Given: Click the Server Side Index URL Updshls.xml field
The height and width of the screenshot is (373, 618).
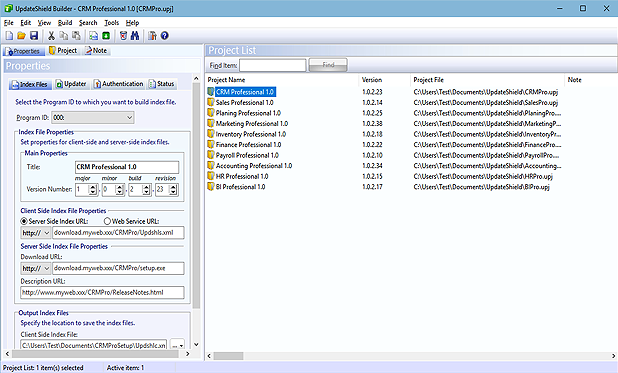Looking at the screenshot, I should click(118, 233).
